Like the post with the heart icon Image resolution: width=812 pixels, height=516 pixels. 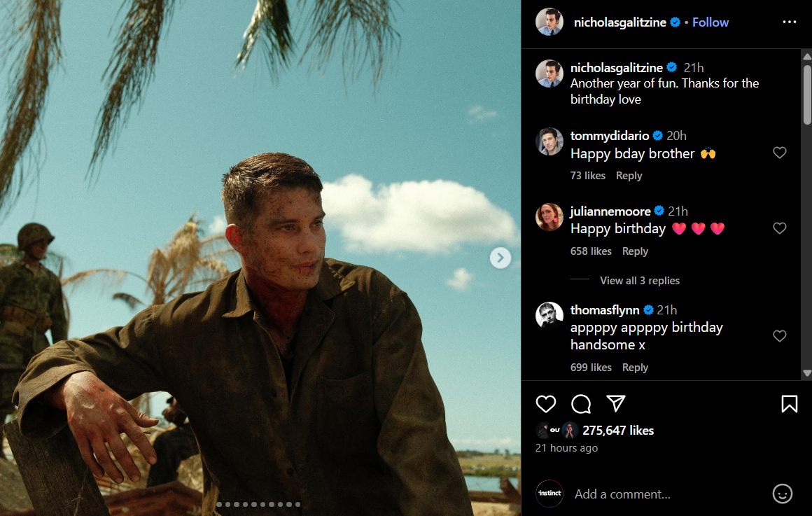[x=546, y=404]
